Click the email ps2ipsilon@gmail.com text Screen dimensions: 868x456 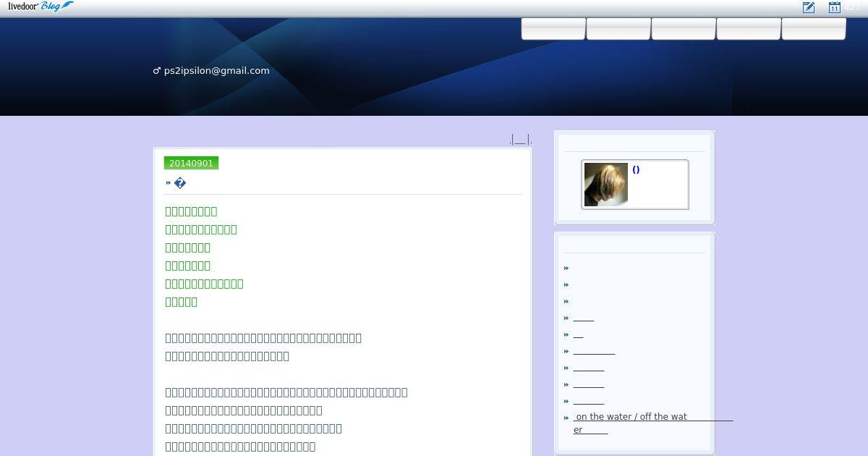point(217,70)
